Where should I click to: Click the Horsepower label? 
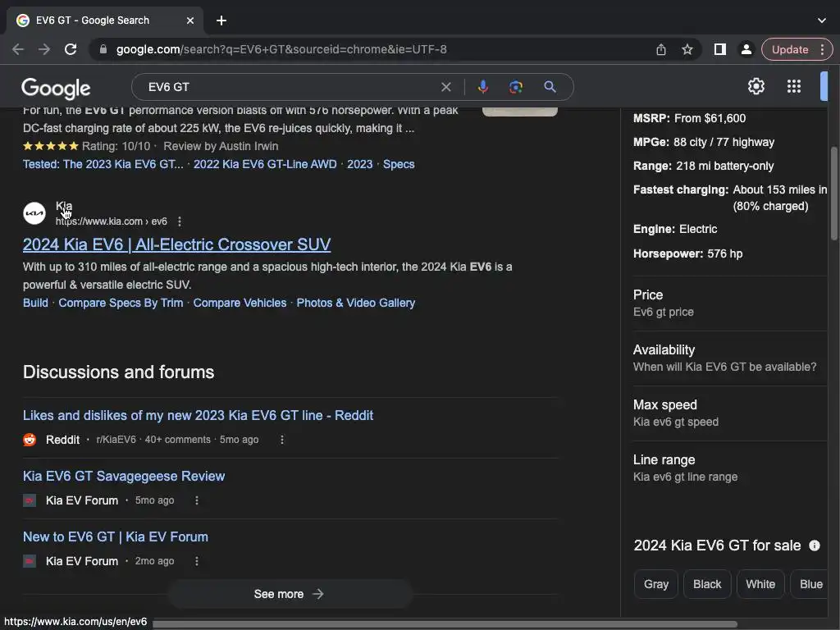668,254
